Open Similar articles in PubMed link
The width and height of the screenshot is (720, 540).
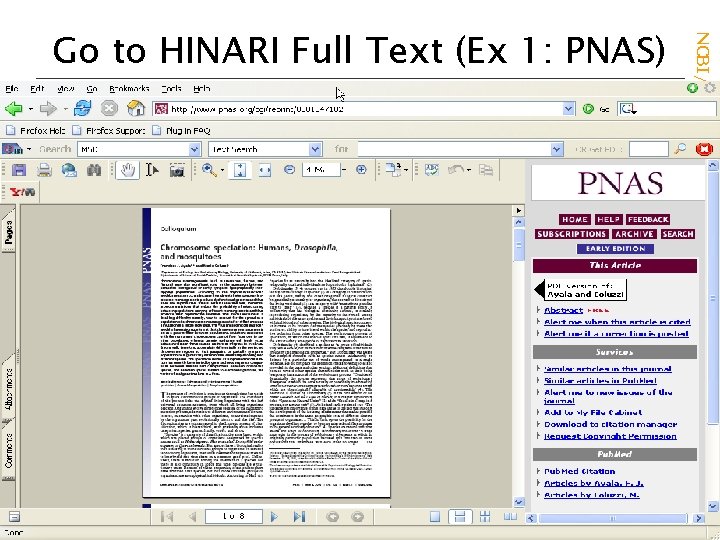pyautogui.click(x=600, y=381)
